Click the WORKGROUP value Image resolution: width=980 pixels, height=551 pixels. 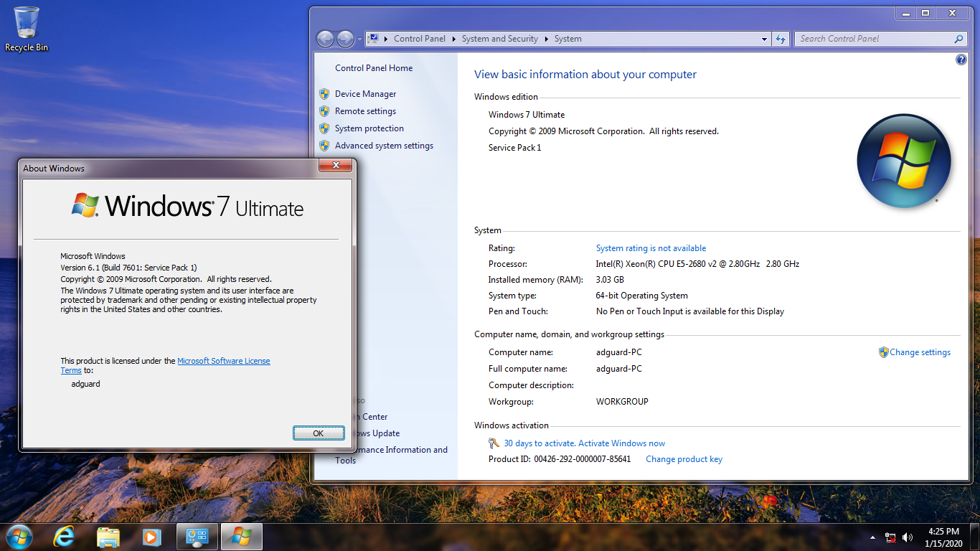pos(622,402)
